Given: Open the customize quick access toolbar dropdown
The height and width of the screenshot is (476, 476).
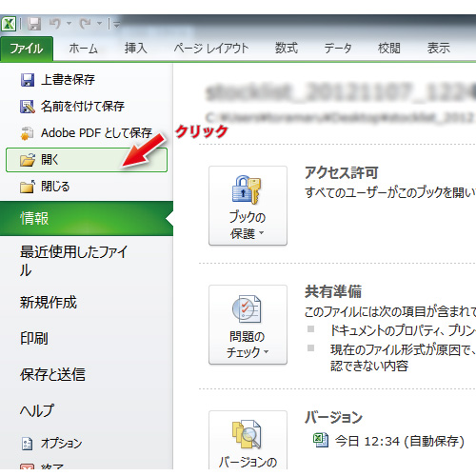Looking at the screenshot, I should click(116, 24).
